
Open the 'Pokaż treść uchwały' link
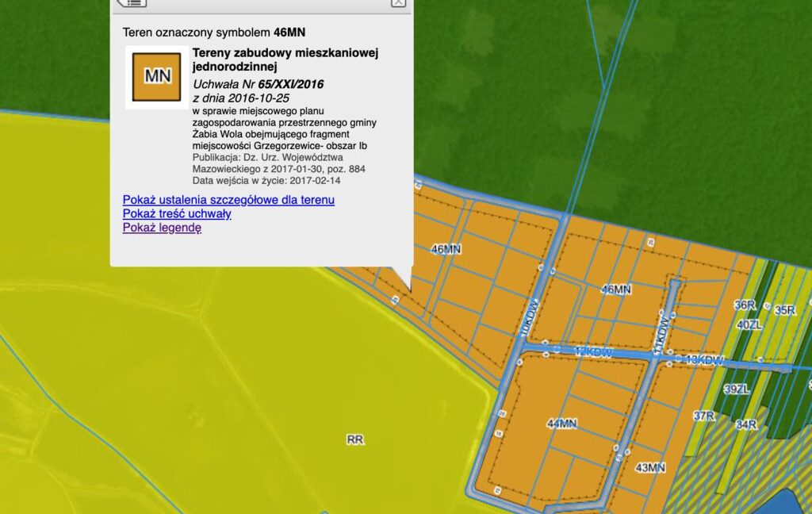177,214
